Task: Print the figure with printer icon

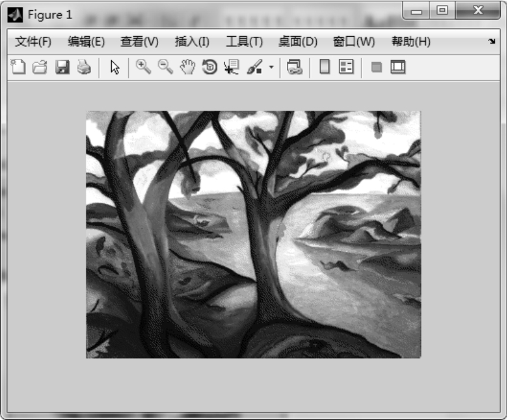Action: point(83,67)
